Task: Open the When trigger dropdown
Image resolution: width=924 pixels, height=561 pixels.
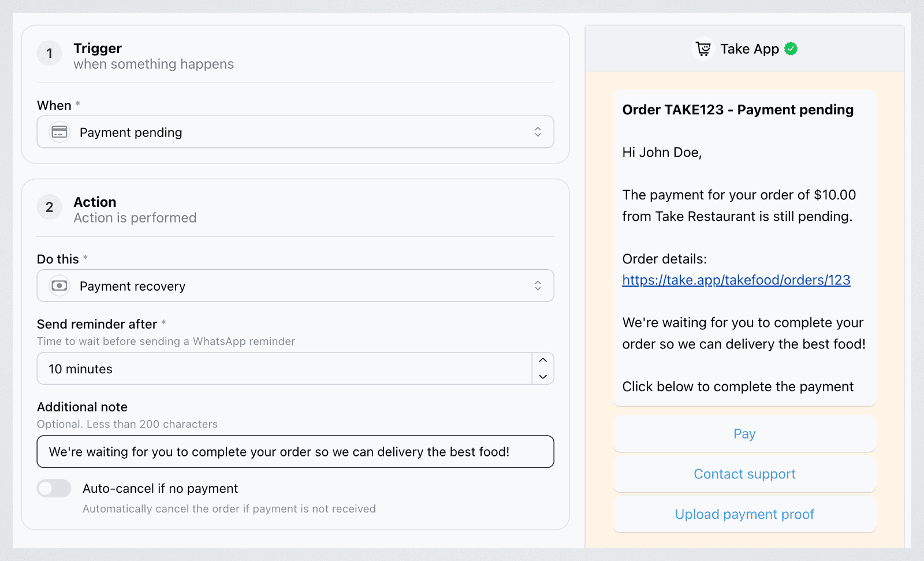Action: click(296, 132)
